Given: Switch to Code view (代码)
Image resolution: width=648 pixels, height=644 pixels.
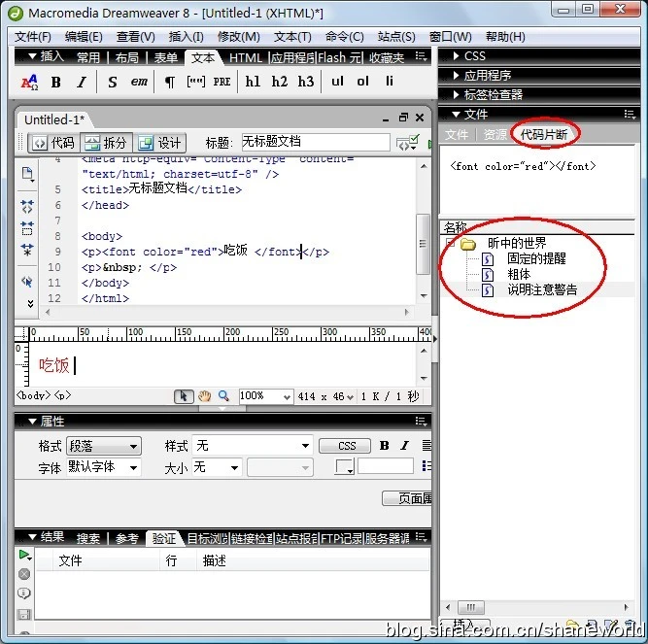Looking at the screenshot, I should 52,143.
